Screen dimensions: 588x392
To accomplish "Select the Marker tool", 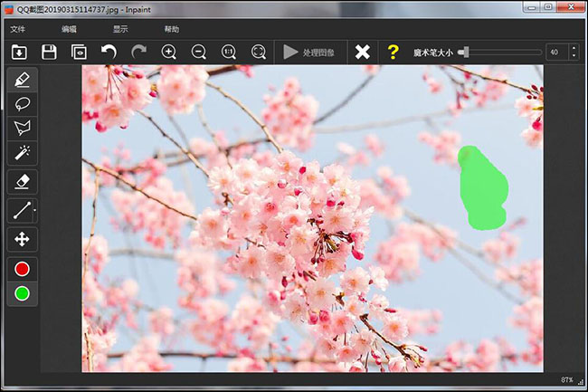I will (22, 80).
